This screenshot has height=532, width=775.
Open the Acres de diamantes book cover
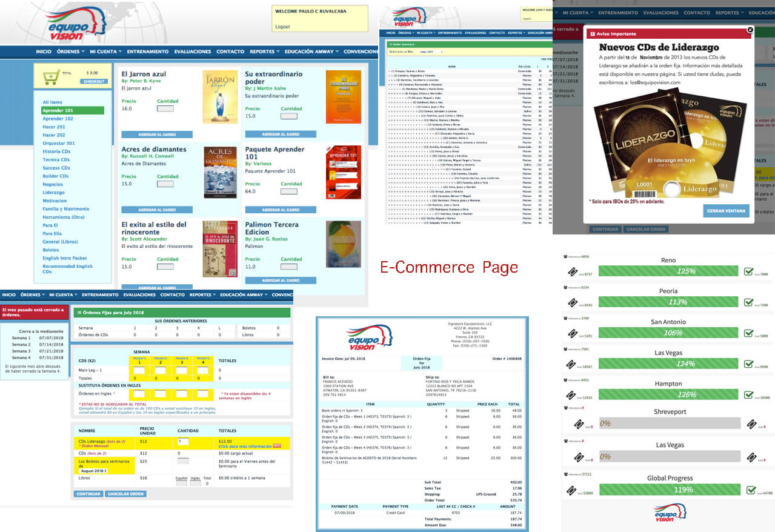(x=221, y=173)
